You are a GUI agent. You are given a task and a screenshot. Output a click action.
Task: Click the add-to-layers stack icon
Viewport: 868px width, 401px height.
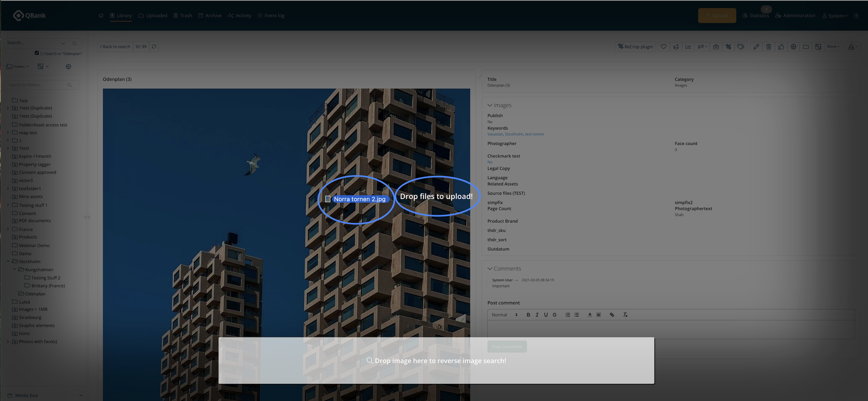pos(676,47)
